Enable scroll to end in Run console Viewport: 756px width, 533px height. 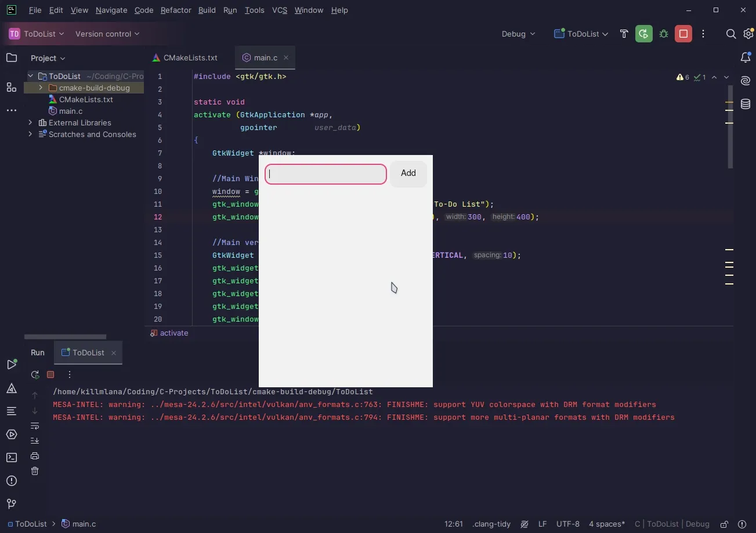point(35,440)
